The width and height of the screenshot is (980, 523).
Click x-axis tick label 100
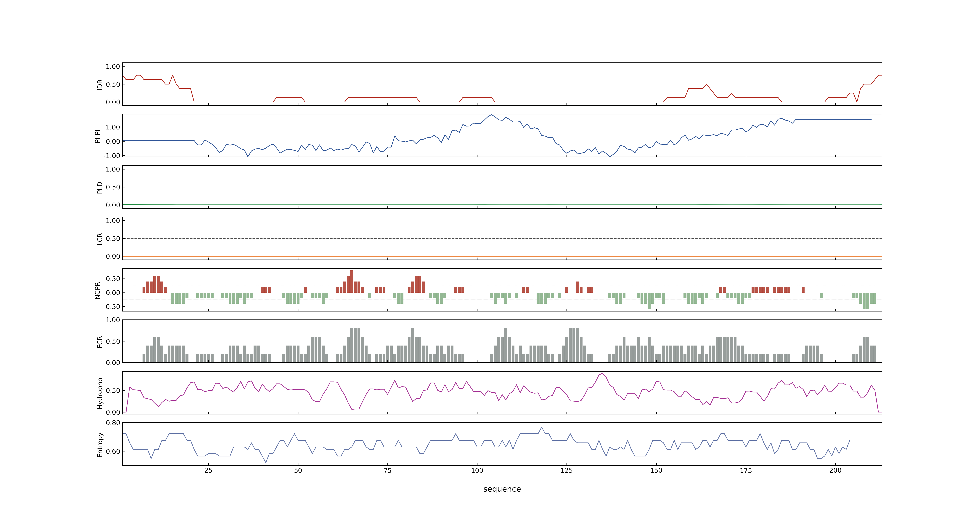click(x=477, y=470)
